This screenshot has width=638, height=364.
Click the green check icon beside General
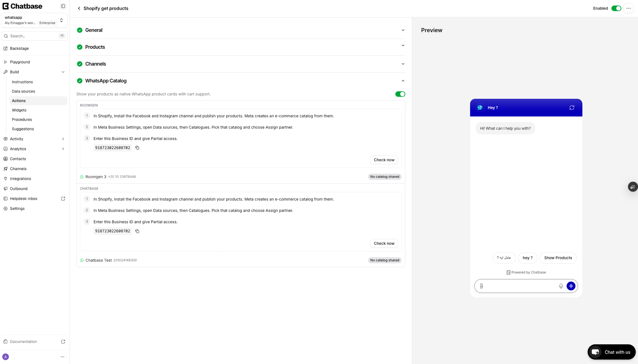pyautogui.click(x=80, y=30)
